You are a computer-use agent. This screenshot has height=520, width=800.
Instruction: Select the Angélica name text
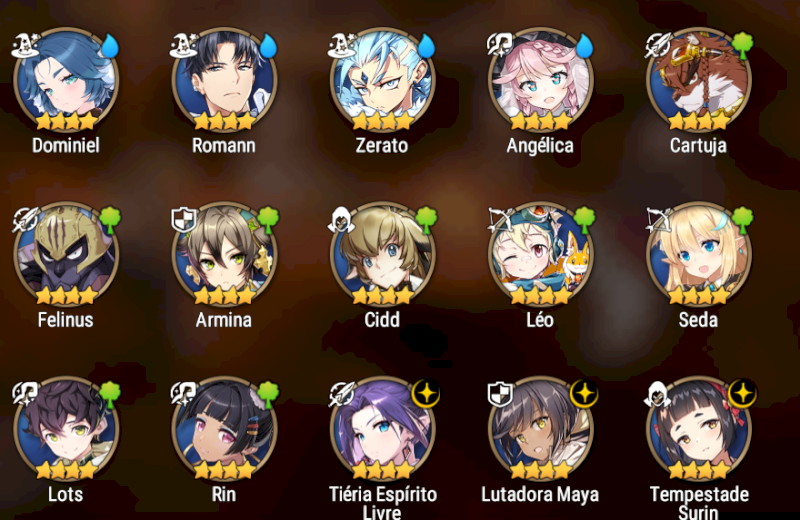tap(540, 146)
